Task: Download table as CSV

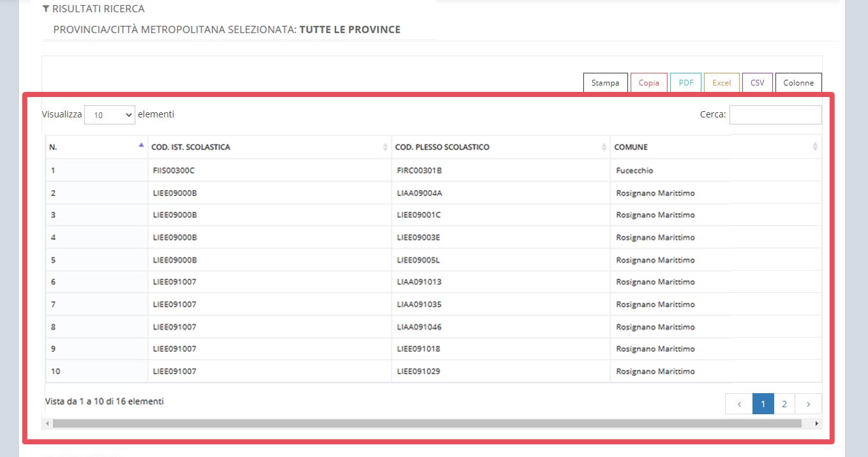Action: pyautogui.click(x=758, y=82)
